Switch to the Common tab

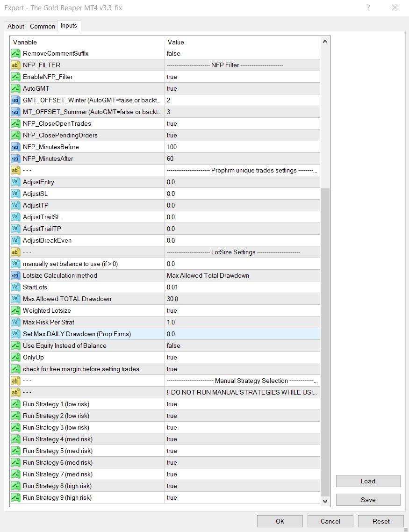(x=43, y=27)
